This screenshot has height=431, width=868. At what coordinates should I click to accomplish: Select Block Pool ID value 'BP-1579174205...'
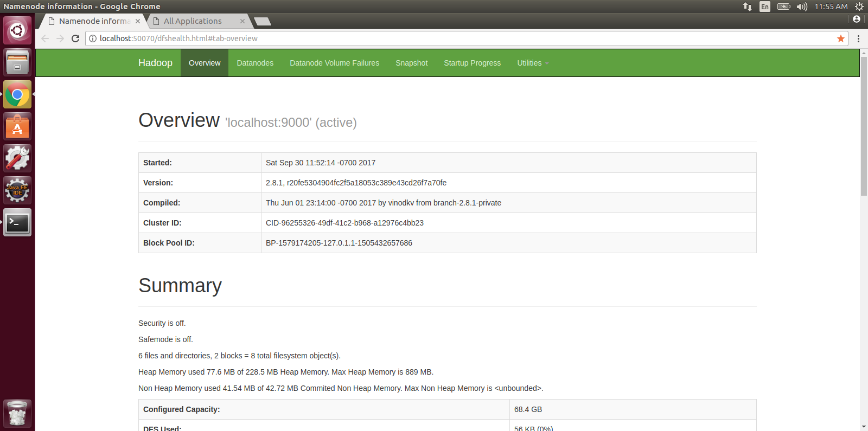pos(339,243)
